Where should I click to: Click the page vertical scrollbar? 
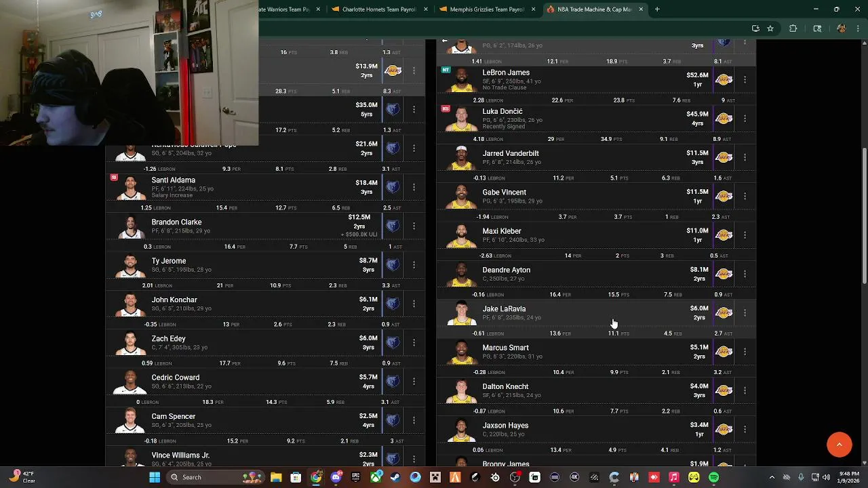pyautogui.click(x=864, y=215)
